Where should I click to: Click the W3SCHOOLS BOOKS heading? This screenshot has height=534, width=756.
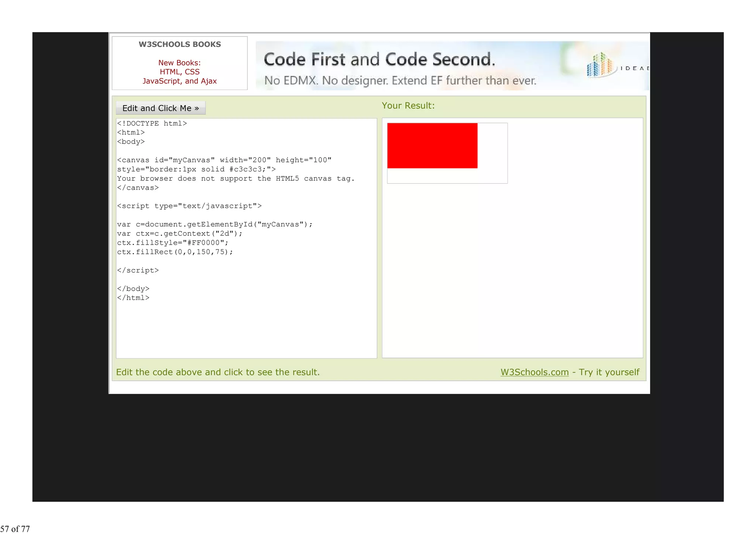(x=179, y=44)
